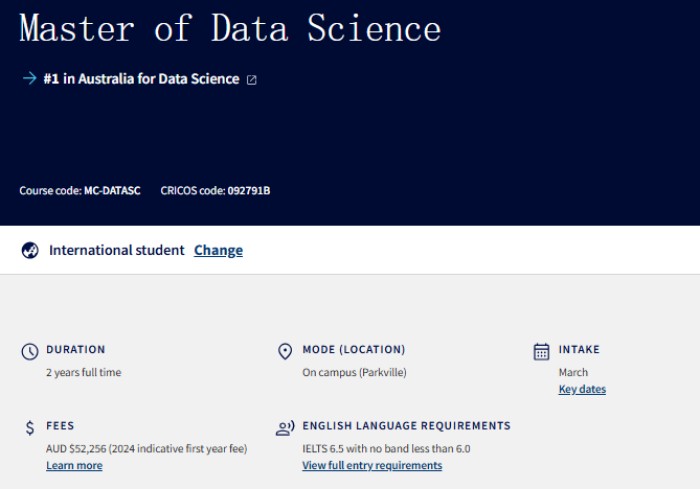This screenshot has height=489, width=700.
Task: Click the On campus (Parkville) text
Action: coord(354,372)
